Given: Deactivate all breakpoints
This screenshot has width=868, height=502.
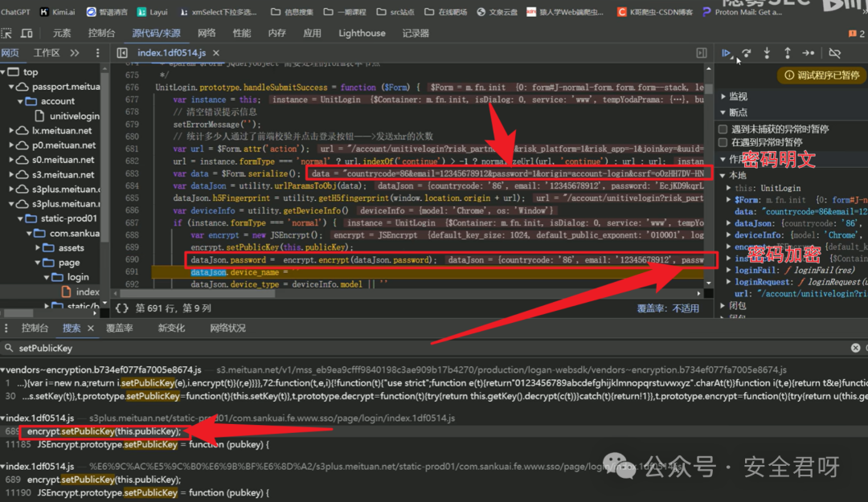Looking at the screenshot, I should pyautogui.click(x=834, y=53).
